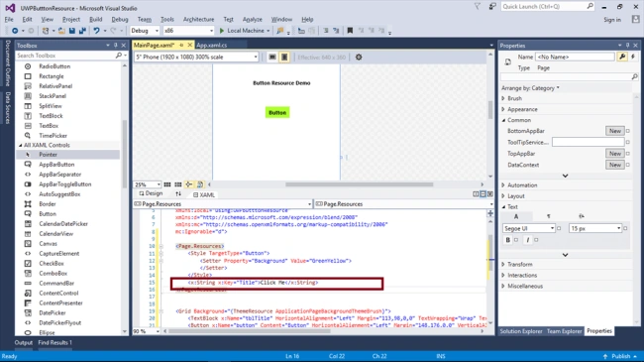
Task: Open device preview settings gear icon
Action: click(x=359, y=58)
